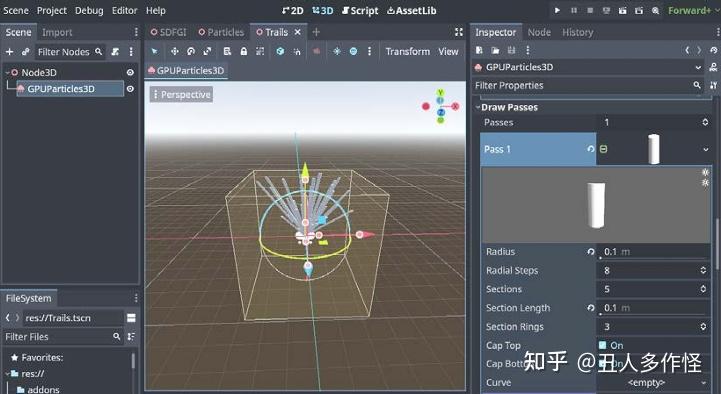Screen dimensions: 721x394
Task: Switch to the Script workspace
Action: pyautogui.click(x=360, y=10)
